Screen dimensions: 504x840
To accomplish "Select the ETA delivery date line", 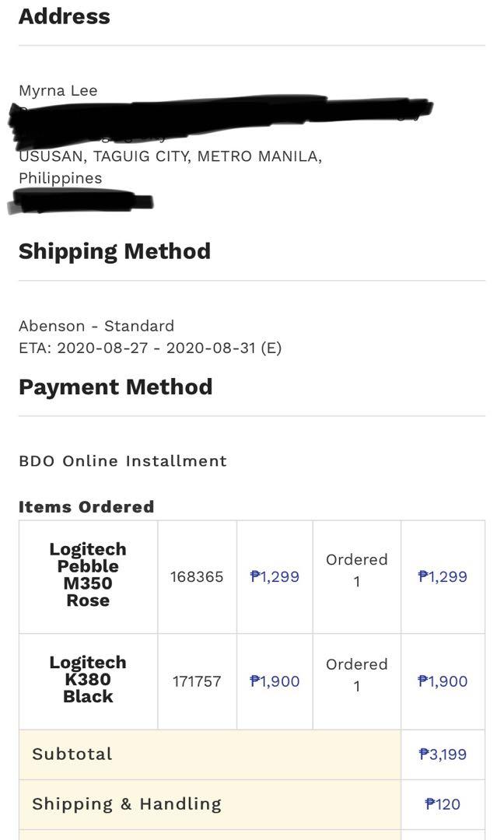I will coord(150,348).
